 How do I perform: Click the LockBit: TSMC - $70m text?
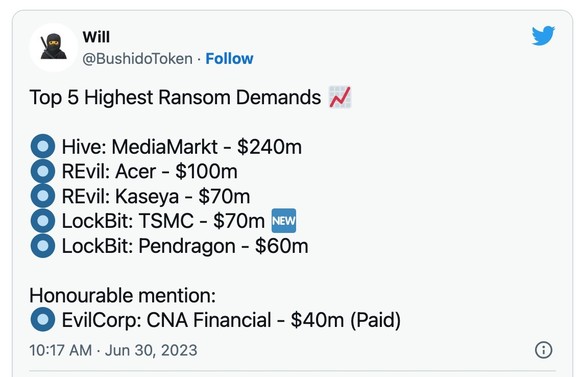tap(163, 221)
